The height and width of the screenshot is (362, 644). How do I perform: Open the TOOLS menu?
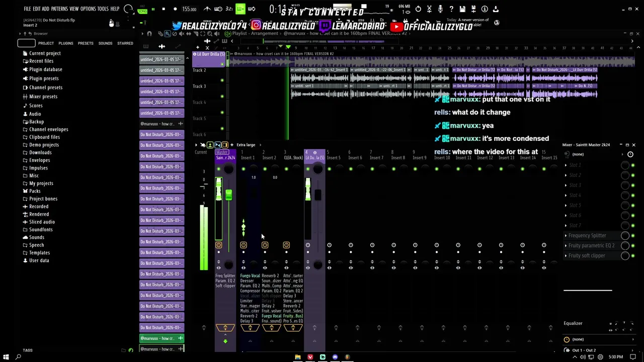103,9
